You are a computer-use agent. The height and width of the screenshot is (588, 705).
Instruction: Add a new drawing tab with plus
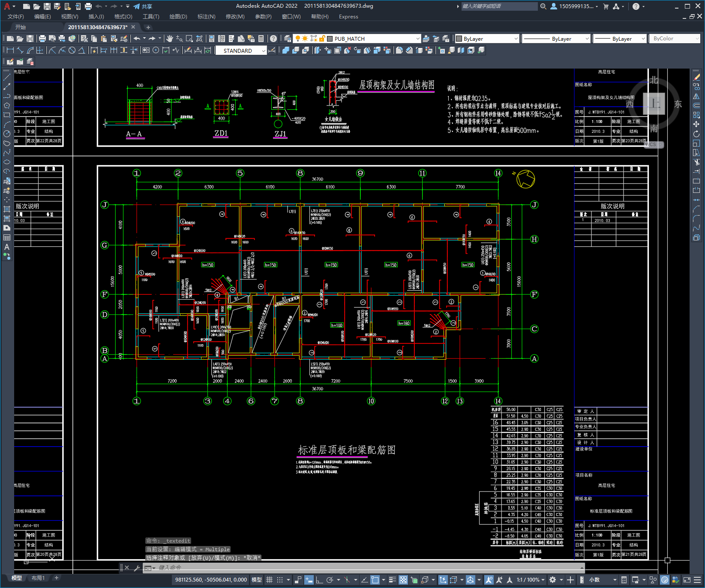point(148,27)
